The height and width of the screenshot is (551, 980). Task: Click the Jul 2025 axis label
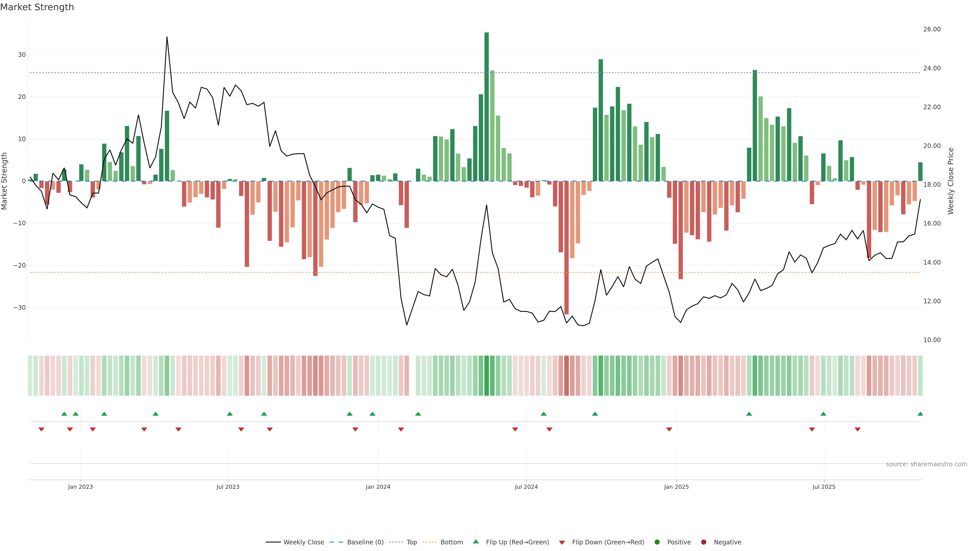[x=824, y=487]
